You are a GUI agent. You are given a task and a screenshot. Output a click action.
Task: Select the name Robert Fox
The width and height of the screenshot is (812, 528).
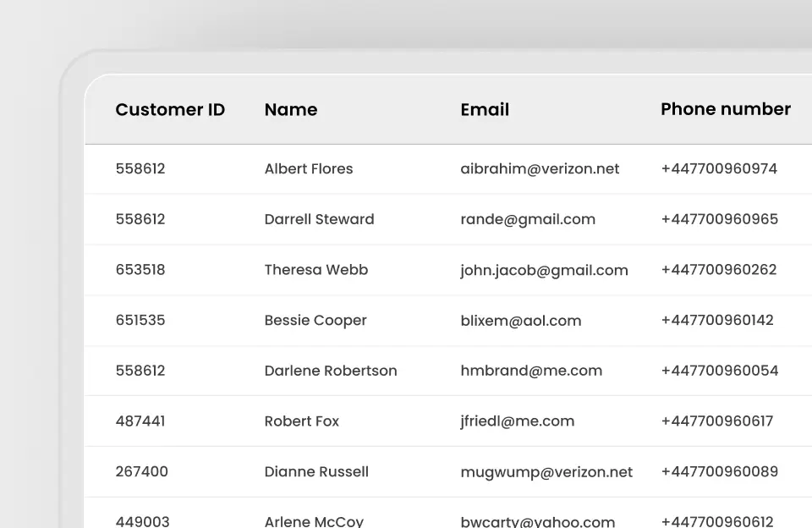coord(301,421)
